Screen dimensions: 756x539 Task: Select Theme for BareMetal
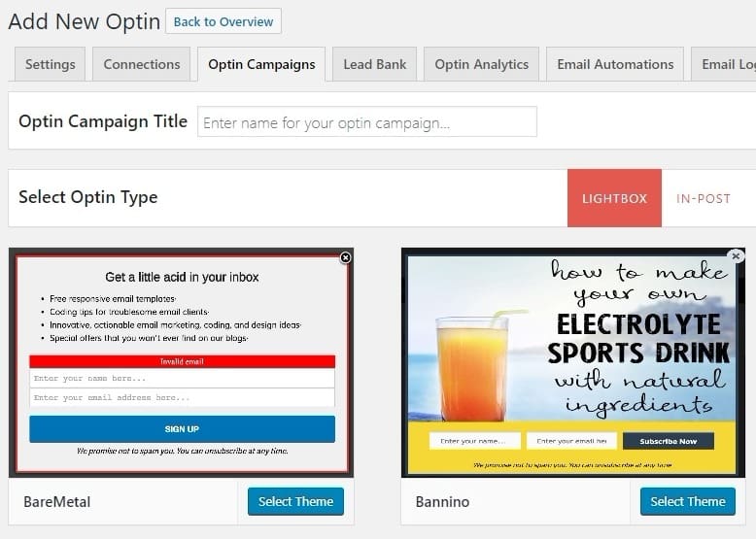tap(295, 501)
